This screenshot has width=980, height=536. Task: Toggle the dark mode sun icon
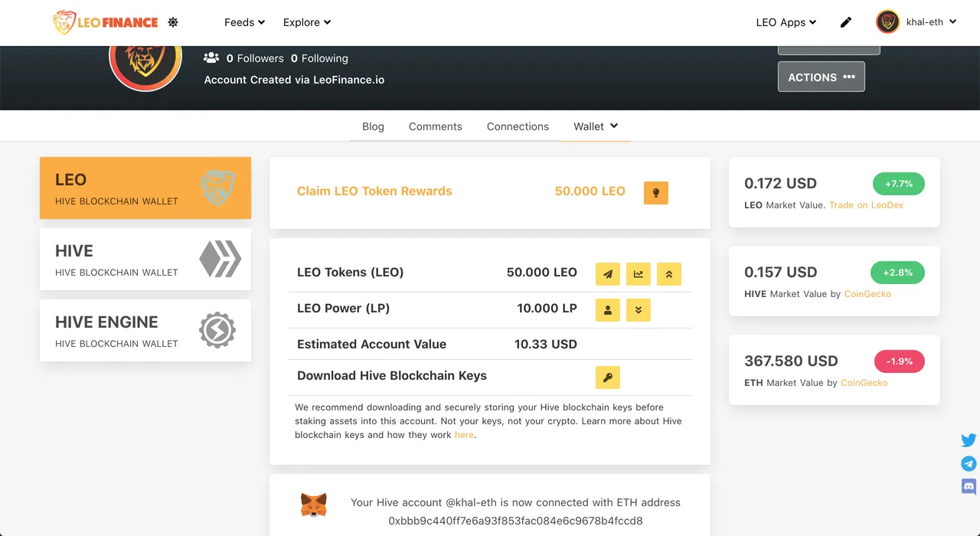point(173,22)
